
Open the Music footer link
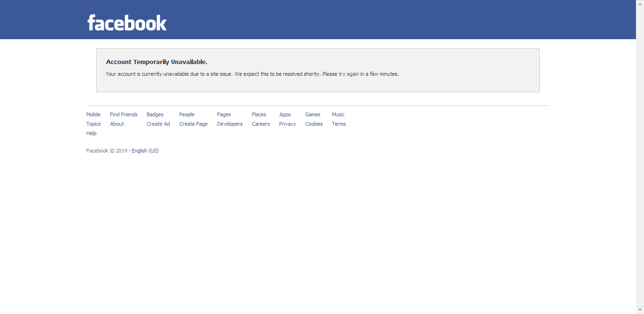click(338, 114)
